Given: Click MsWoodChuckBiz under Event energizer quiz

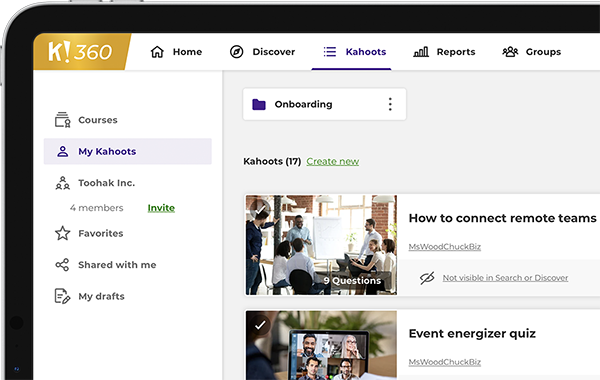Looking at the screenshot, I should coord(445,362).
